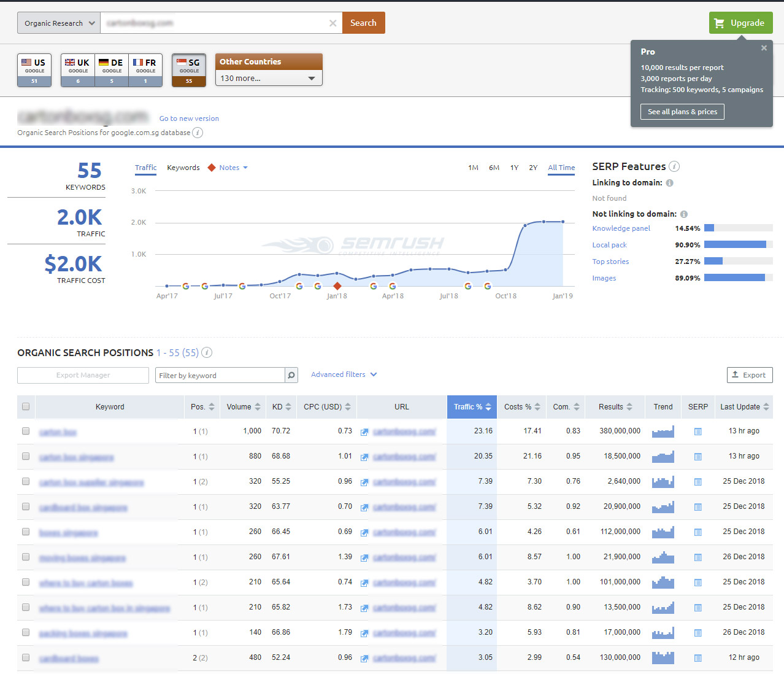
Task: Check the row with 20,900,000 results
Action: tap(26, 506)
